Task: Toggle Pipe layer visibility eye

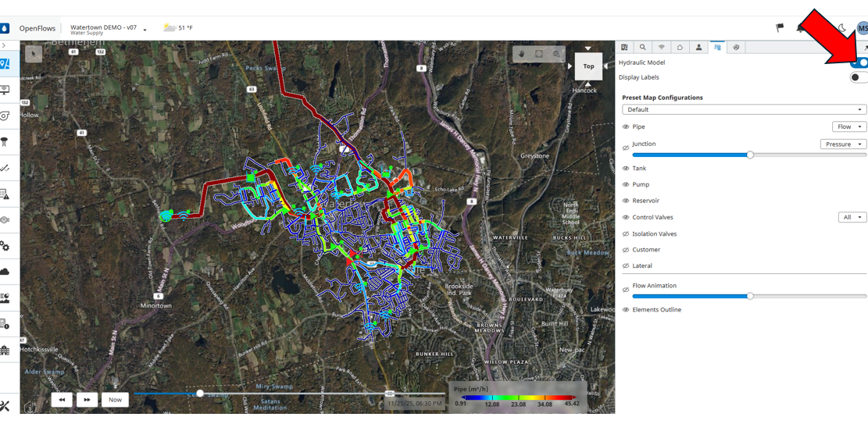Action: [626, 126]
